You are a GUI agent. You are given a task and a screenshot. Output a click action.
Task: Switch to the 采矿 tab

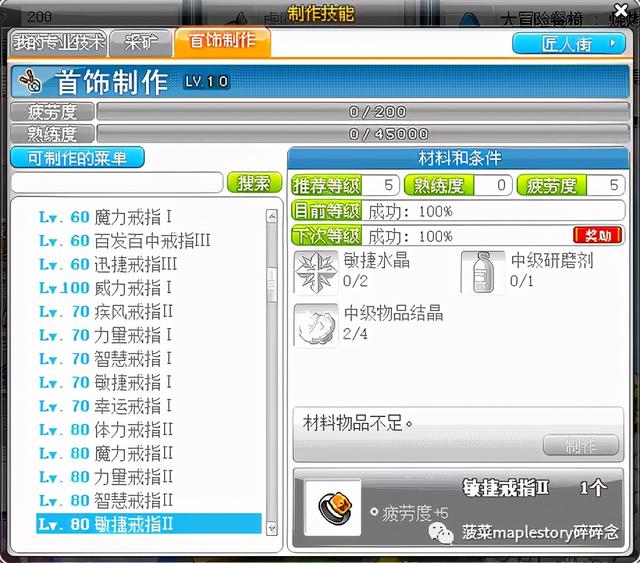pyautogui.click(x=139, y=42)
